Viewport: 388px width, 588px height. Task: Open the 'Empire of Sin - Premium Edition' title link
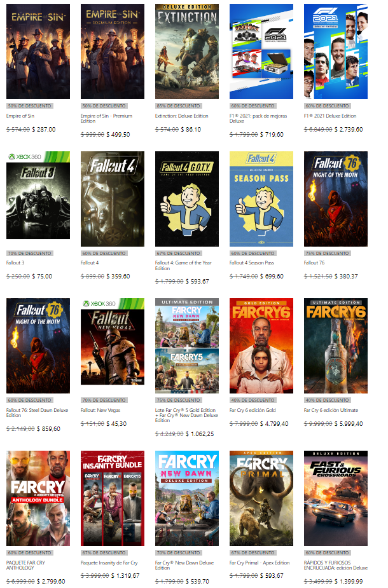(x=106, y=118)
